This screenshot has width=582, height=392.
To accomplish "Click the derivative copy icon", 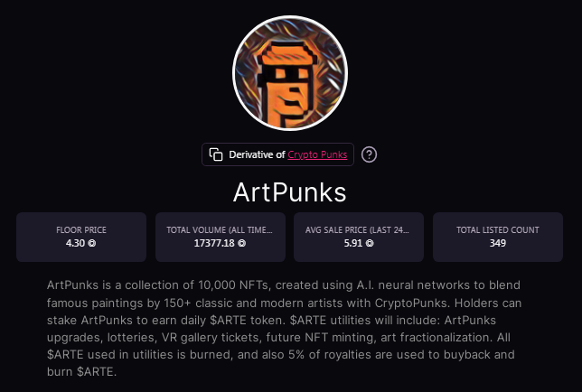I will pos(216,154).
